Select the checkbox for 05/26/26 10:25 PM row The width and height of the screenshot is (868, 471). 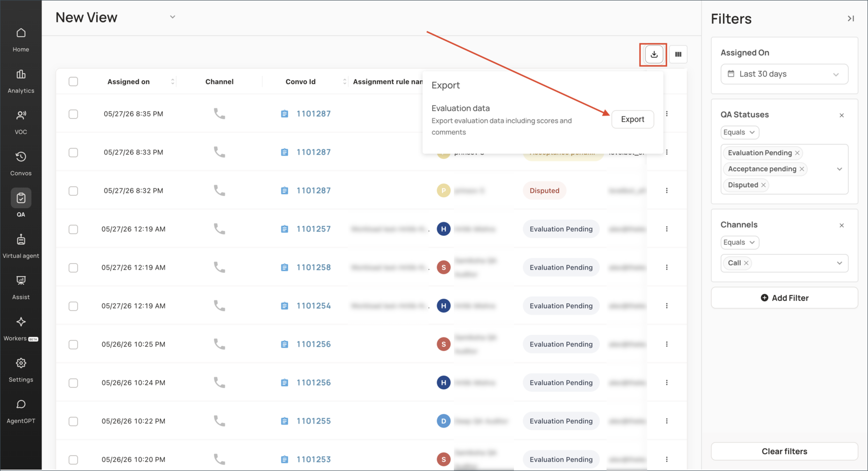pos(73,344)
